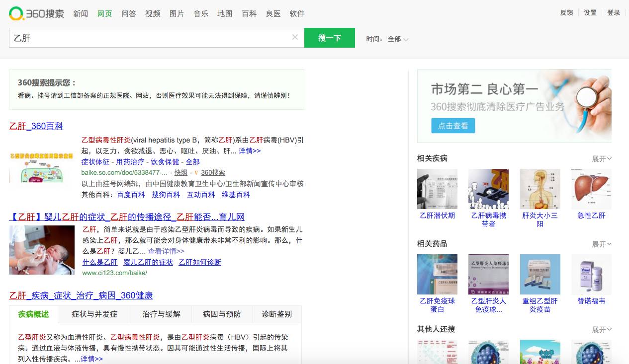Open the 搜狗百科 link
Screen dimensions: 629x364
(x=166, y=195)
